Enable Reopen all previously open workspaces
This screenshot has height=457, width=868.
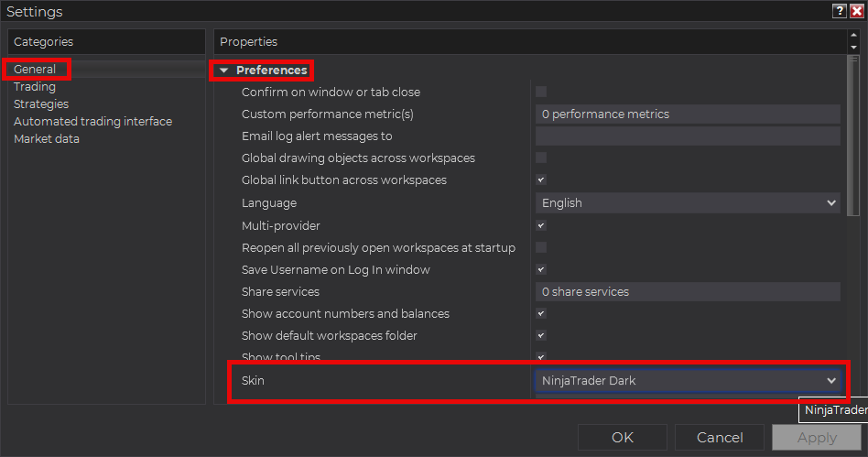(541, 247)
